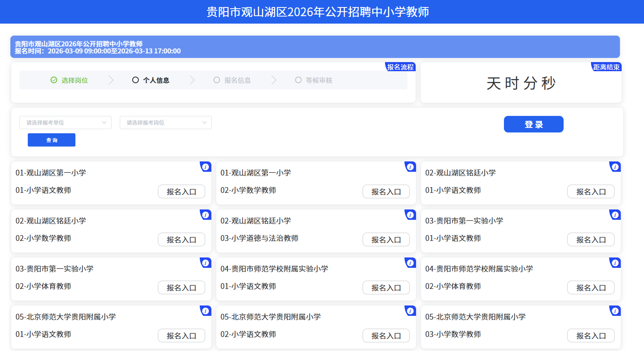Click info icon for 北京师范大学贵阳附属小学 03-小学数学教师
This screenshot has width=644, height=356.
tap(615, 311)
